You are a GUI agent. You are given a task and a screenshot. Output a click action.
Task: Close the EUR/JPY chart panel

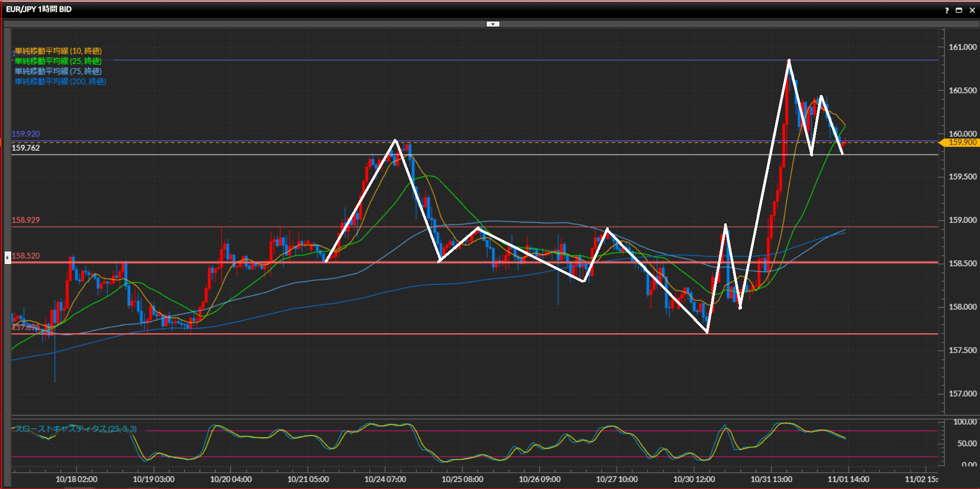coord(972,10)
